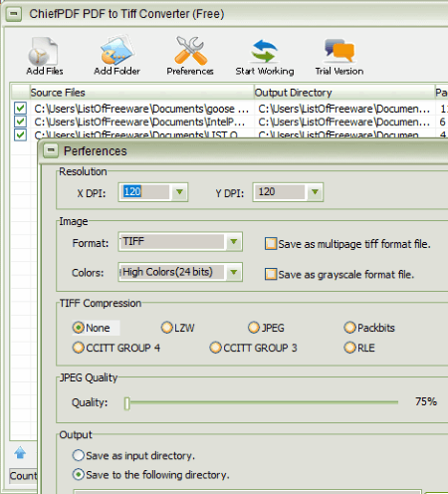Viewport: 448px width, 494px height.
Task: Click the Add Folder toolbar icon
Action: click(x=117, y=51)
